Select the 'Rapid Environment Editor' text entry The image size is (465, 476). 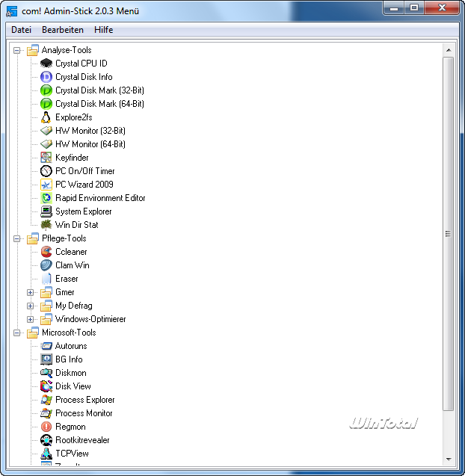pos(100,198)
